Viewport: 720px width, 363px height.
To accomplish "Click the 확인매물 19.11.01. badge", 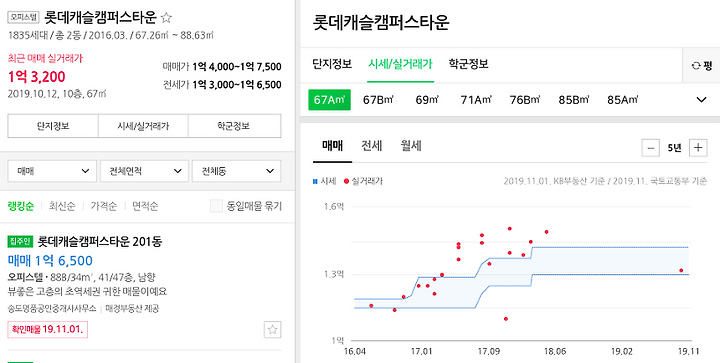I will coord(48,330).
